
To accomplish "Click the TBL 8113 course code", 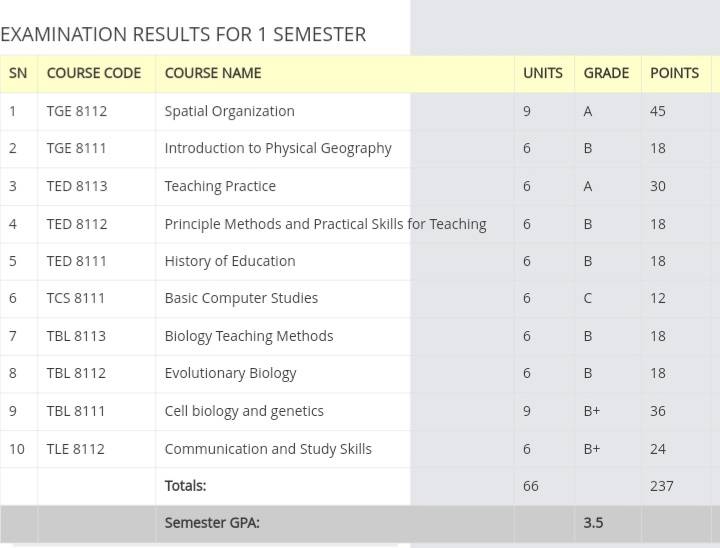I will [x=76, y=336].
